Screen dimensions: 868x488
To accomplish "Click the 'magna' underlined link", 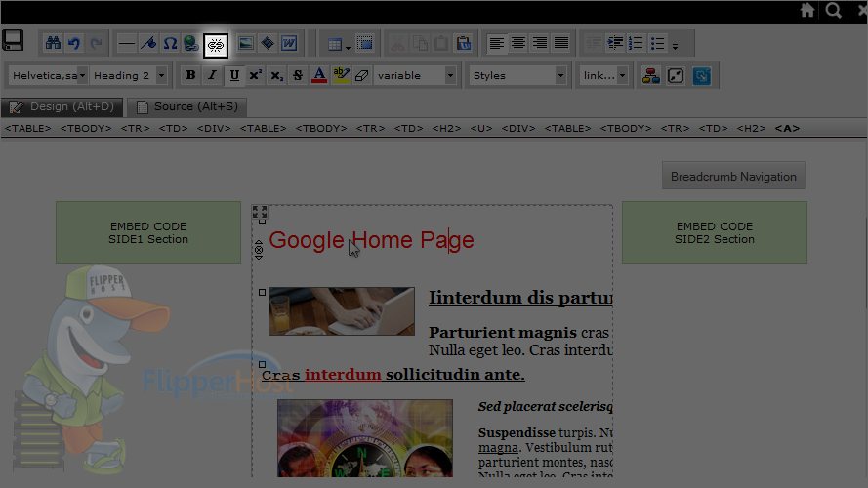I will click(498, 448).
